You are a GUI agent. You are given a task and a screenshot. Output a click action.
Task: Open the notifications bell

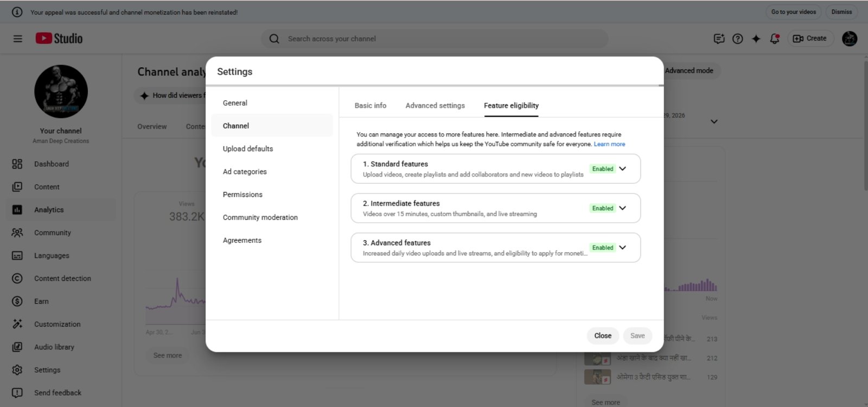point(775,38)
